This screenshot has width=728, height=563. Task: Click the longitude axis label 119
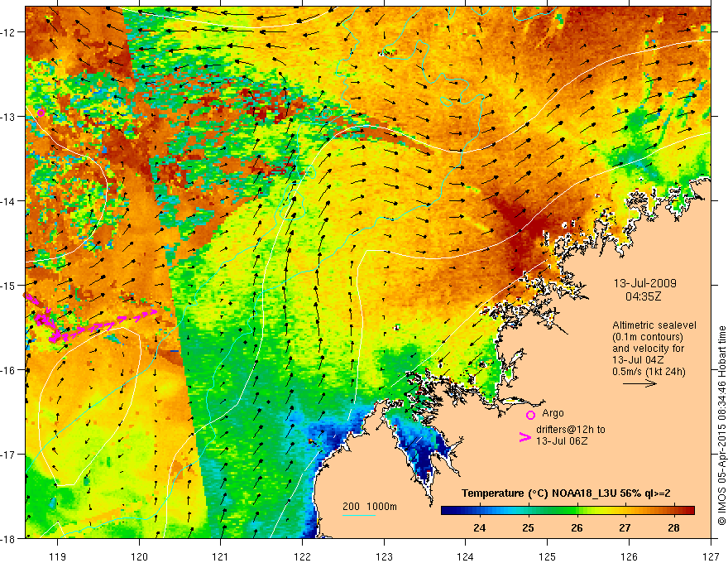[58, 556]
